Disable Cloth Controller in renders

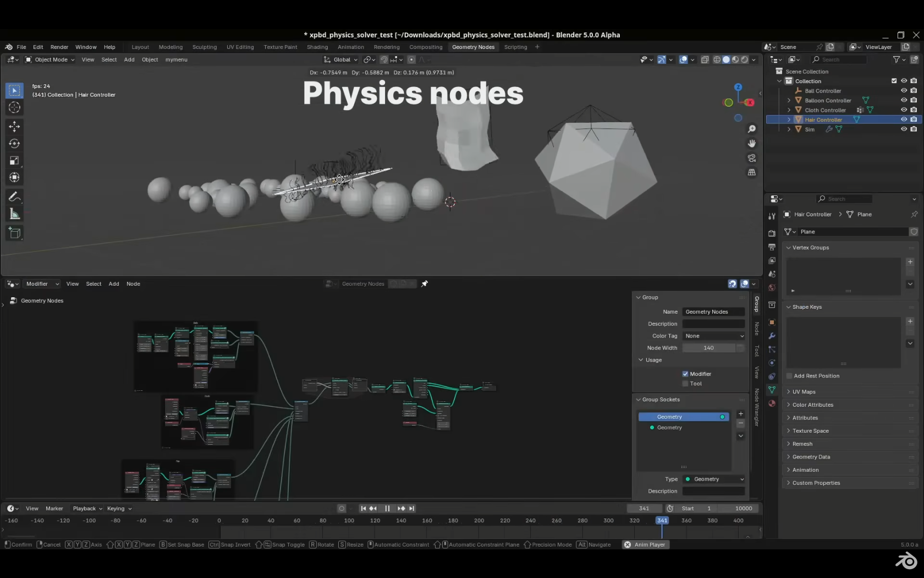(x=914, y=110)
